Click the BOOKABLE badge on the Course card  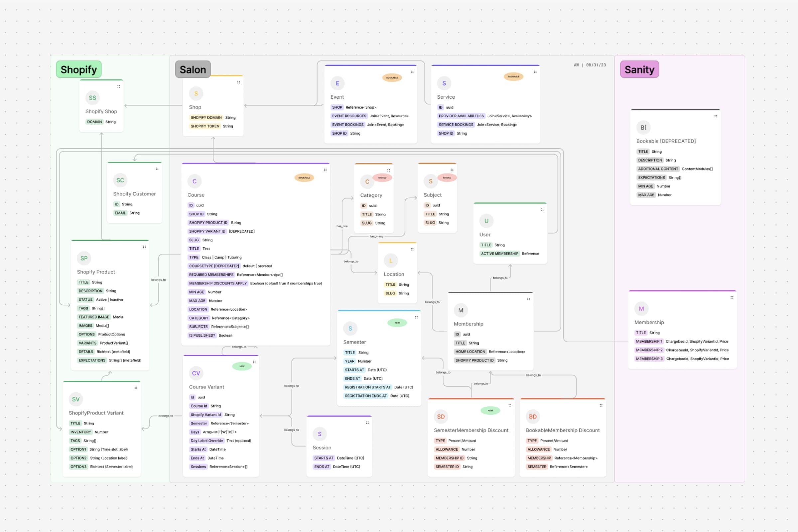(304, 177)
